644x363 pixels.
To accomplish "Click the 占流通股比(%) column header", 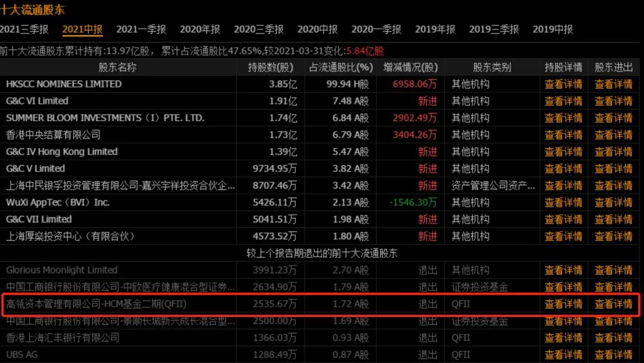I will (340, 67).
